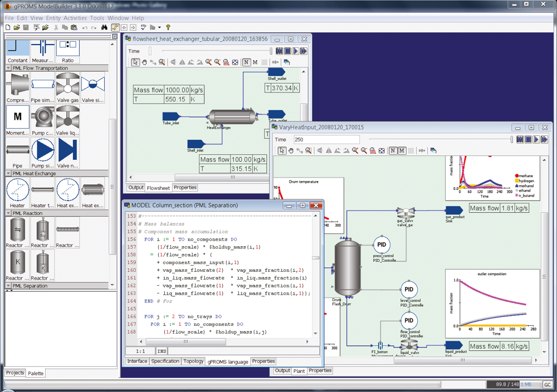Open the Output tab in heat exchanger window

(136, 188)
